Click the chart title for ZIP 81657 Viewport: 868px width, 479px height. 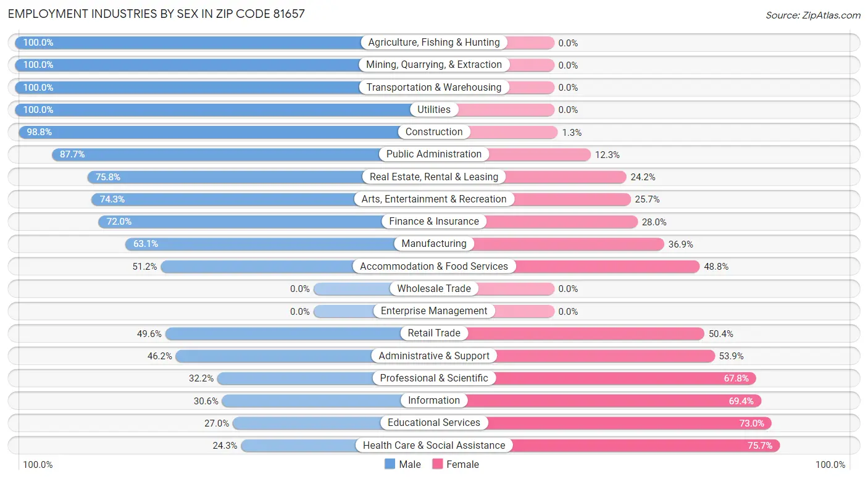(156, 14)
